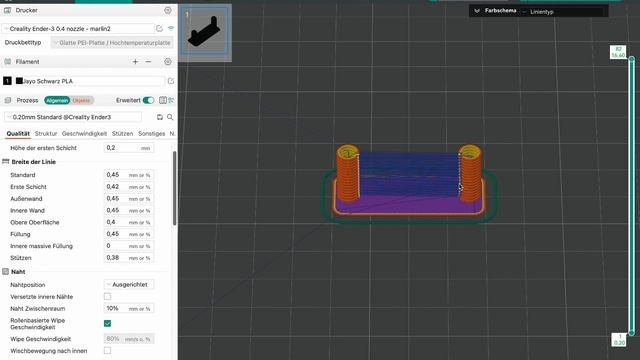Click the top layer slider handle
640x360 pixels.
click(x=631, y=59)
